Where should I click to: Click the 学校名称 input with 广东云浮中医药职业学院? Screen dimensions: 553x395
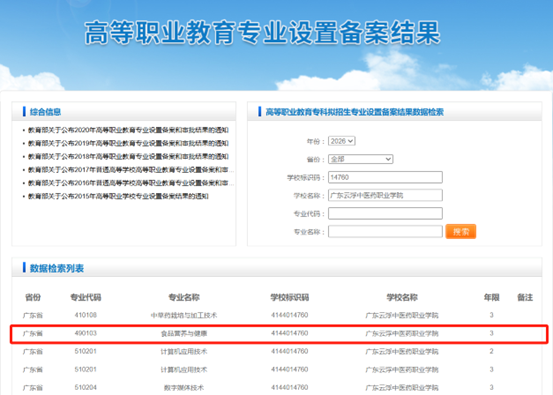pos(385,195)
